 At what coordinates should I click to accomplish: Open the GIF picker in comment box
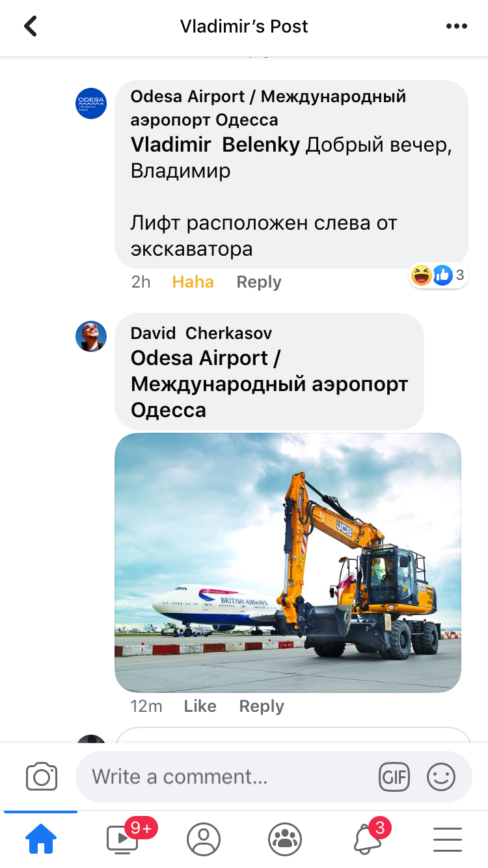point(394,776)
